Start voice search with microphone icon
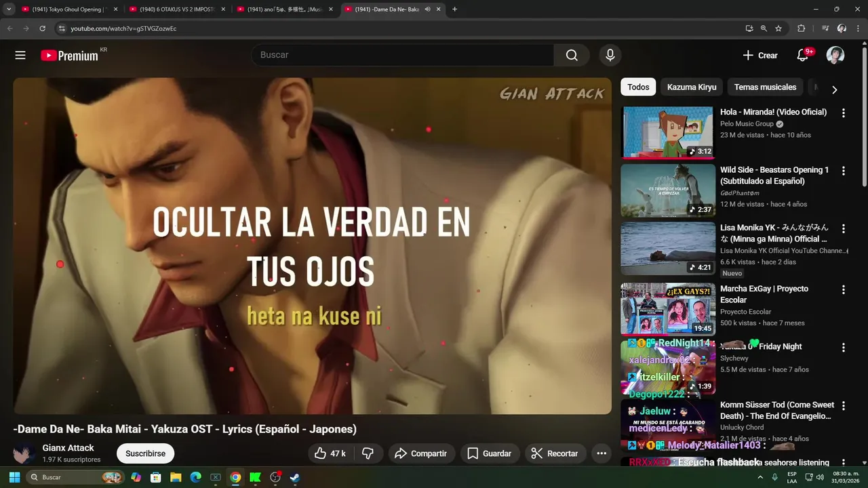868x488 pixels. tap(610, 56)
